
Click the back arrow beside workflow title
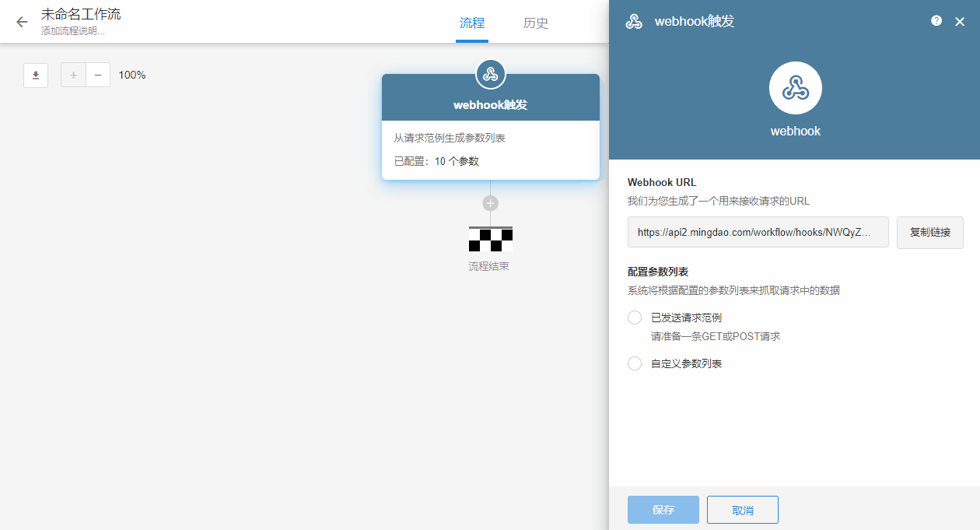(x=22, y=22)
